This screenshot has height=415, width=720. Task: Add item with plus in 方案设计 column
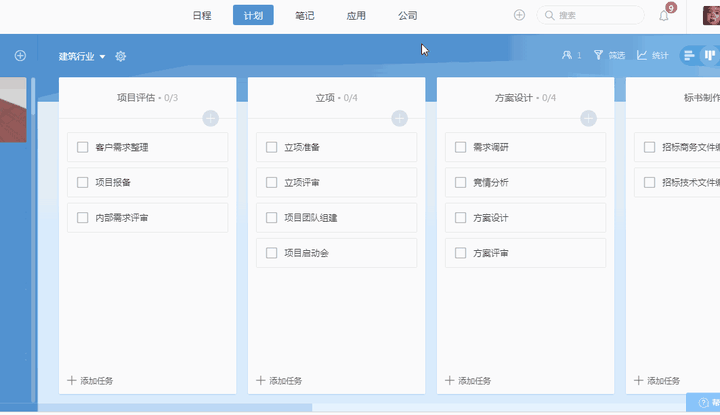coord(588,118)
